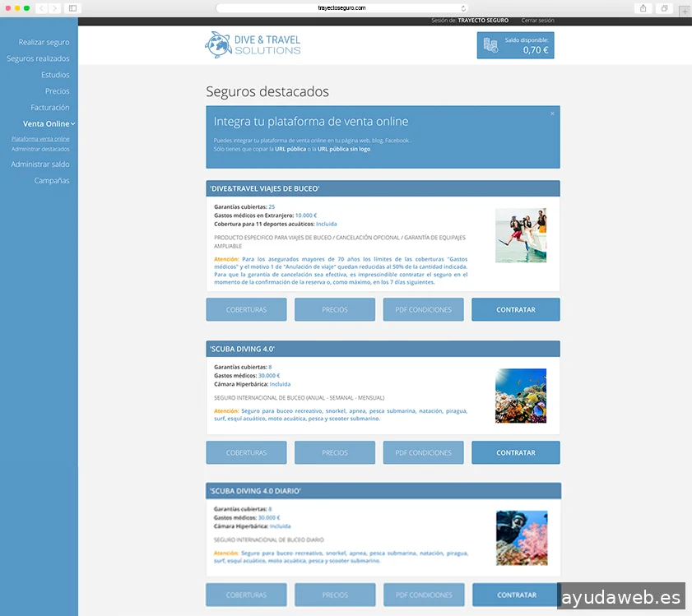This screenshot has width=692, height=616.
Task: Open the Safari share icon
Action: click(x=643, y=8)
